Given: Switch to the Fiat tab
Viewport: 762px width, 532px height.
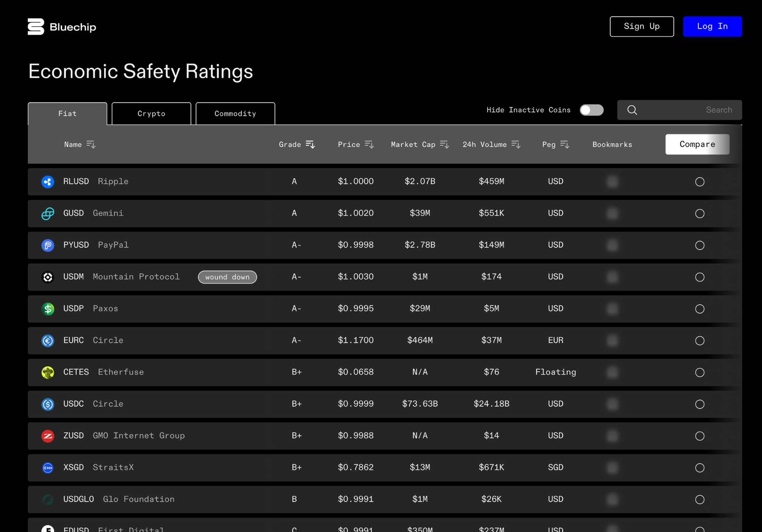Looking at the screenshot, I should tap(67, 114).
